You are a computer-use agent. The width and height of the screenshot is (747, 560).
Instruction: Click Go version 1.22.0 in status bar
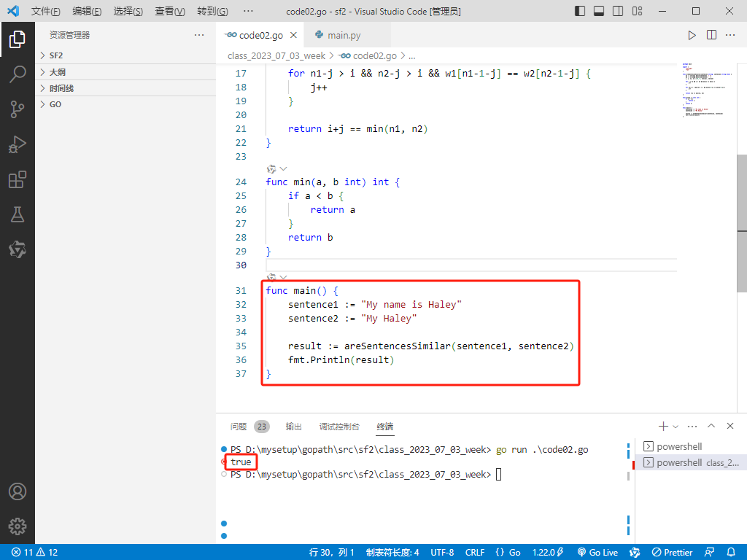[x=548, y=552]
